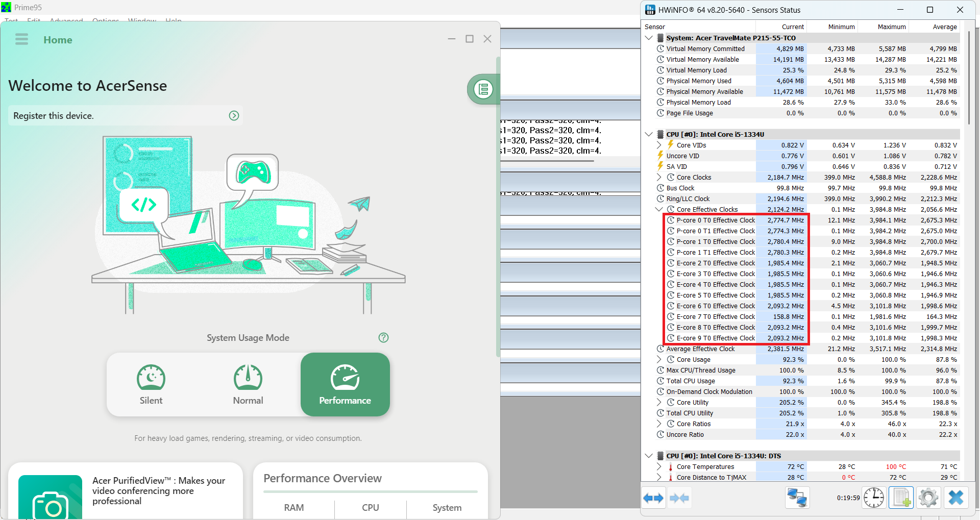Click the Core VIDs lightning bolt icon
Viewport: 980px width, 520px height.
click(671, 145)
